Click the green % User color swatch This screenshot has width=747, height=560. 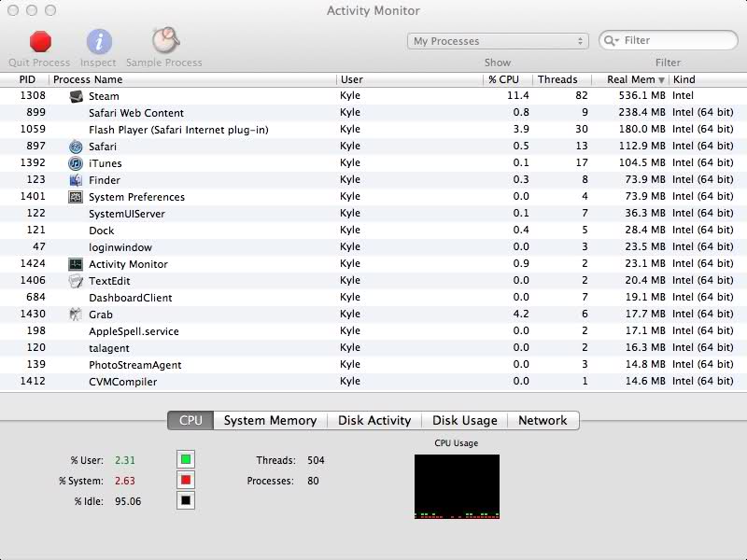pos(186,459)
